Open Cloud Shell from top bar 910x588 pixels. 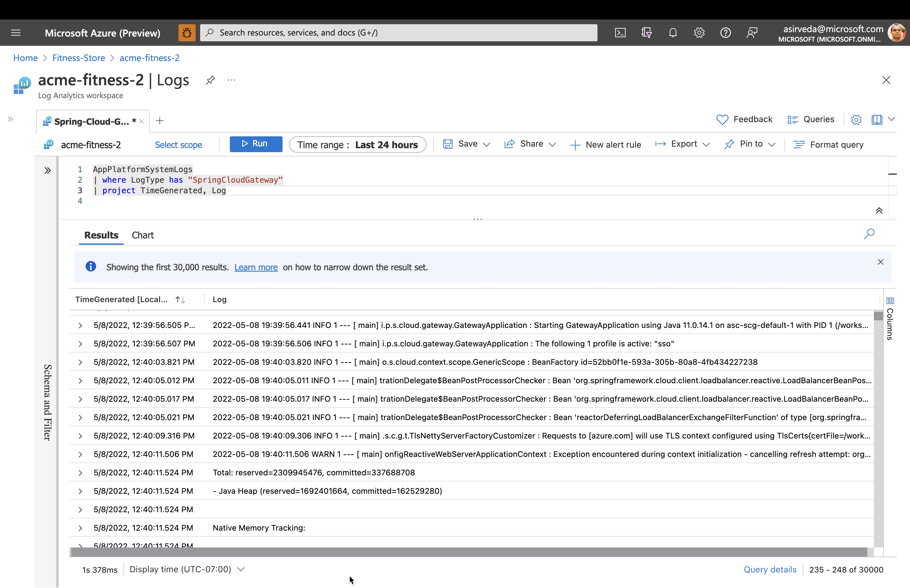620,33
